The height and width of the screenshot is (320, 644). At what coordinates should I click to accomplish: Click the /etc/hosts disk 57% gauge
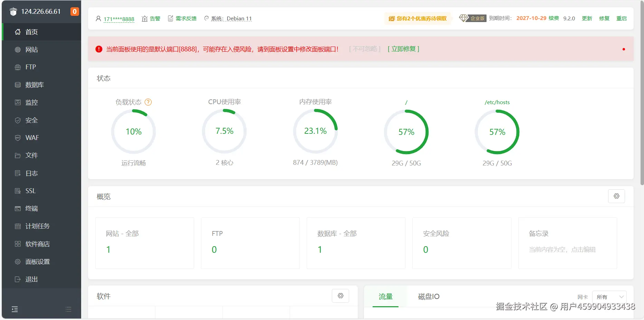[x=497, y=132]
